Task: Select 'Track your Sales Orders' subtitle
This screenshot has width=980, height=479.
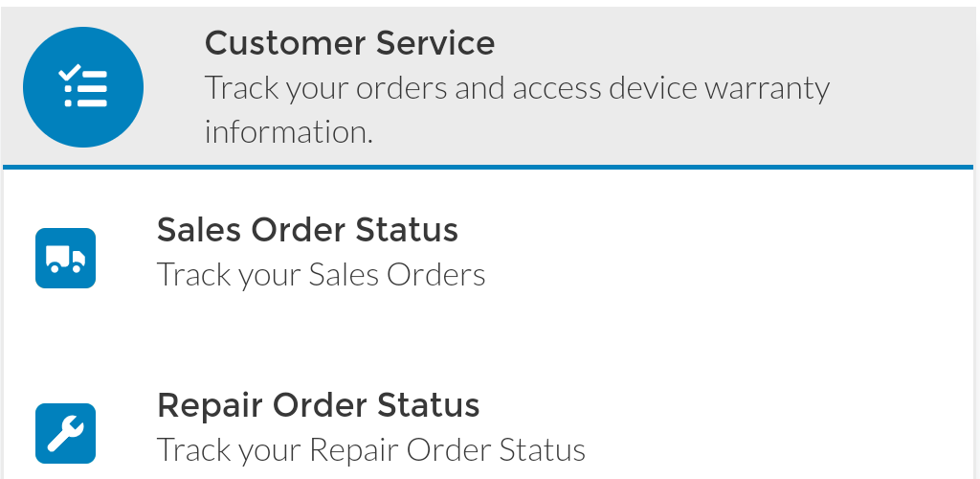Action: coord(321,275)
